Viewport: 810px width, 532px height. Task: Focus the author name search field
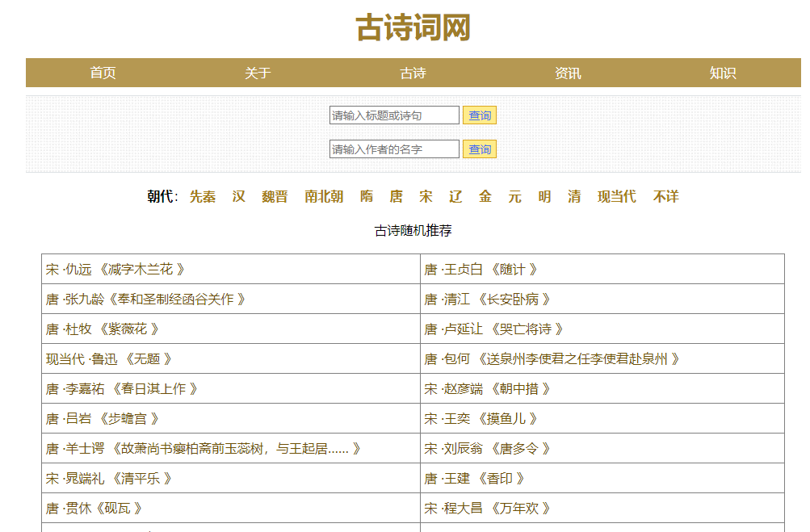tap(394, 149)
